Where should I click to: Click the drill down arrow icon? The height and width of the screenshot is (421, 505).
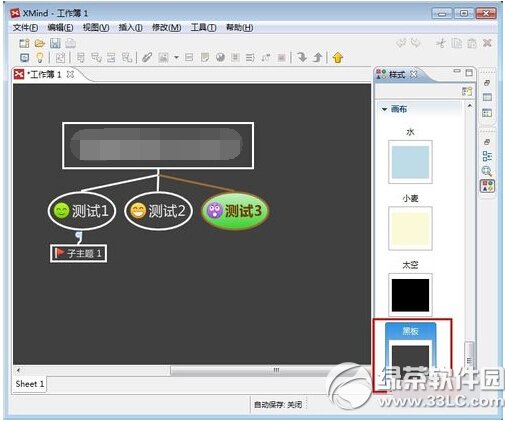point(302,57)
